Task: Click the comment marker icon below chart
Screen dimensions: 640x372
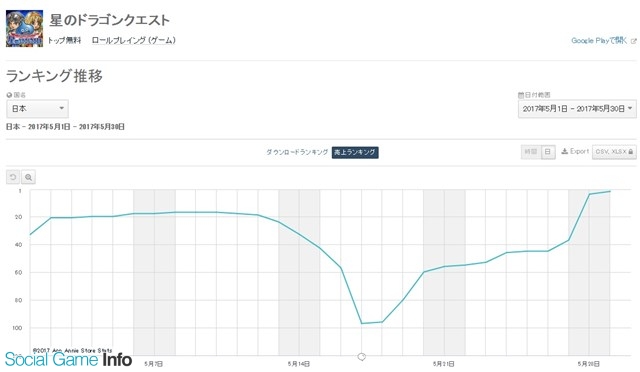Action: click(x=361, y=357)
